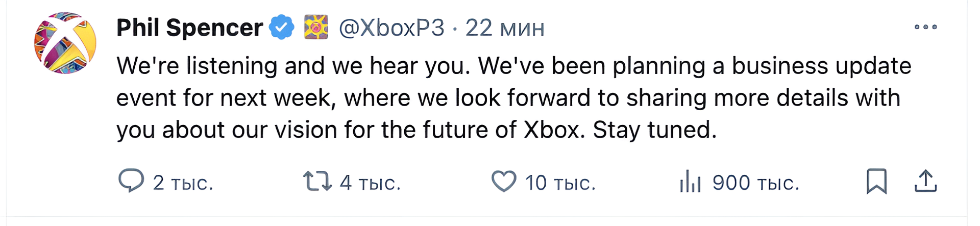Click the tweet line starting "We're listening"
Viewport: 980px width, 226px height.
pos(513,66)
